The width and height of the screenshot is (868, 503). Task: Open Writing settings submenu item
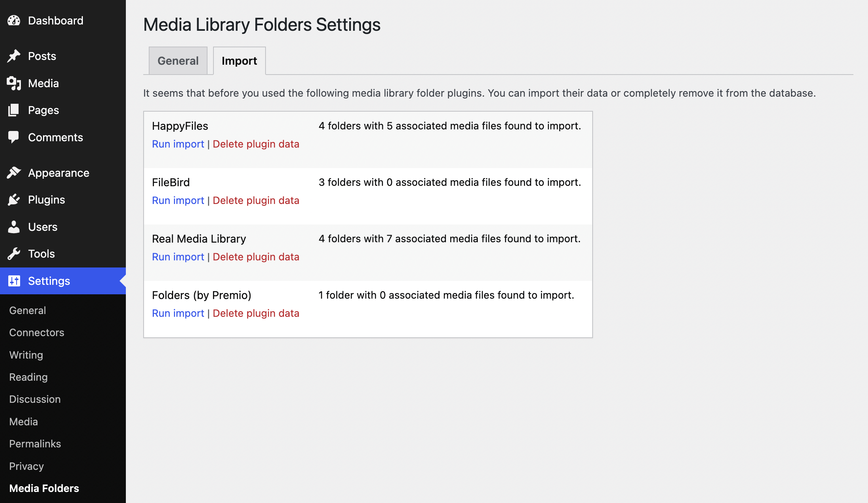tap(26, 355)
